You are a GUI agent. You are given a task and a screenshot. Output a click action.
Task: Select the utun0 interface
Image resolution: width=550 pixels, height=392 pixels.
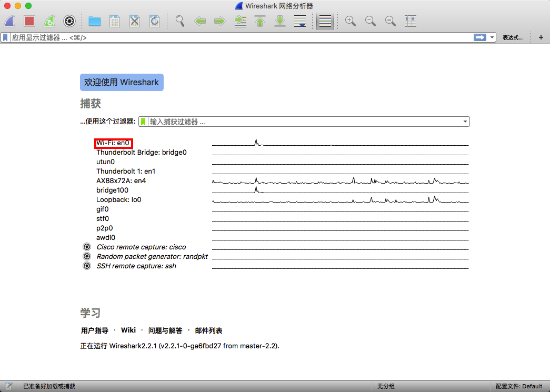tap(105, 162)
